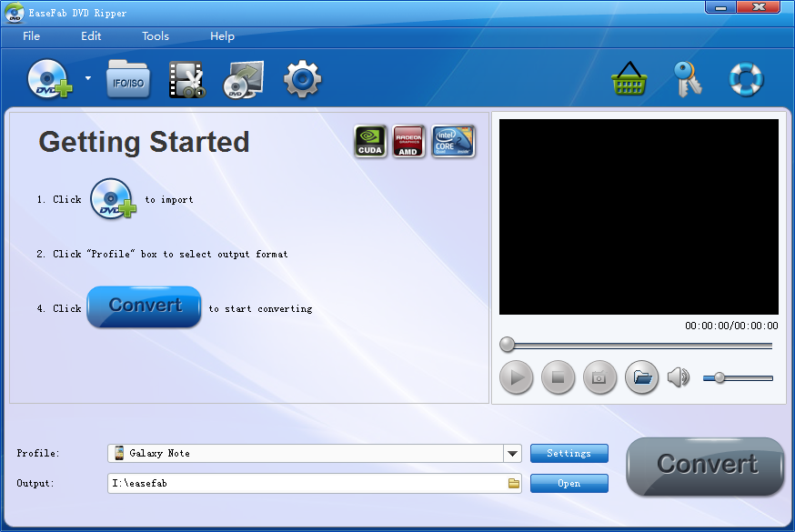
Task: Open the Help menu
Action: point(222,36)
